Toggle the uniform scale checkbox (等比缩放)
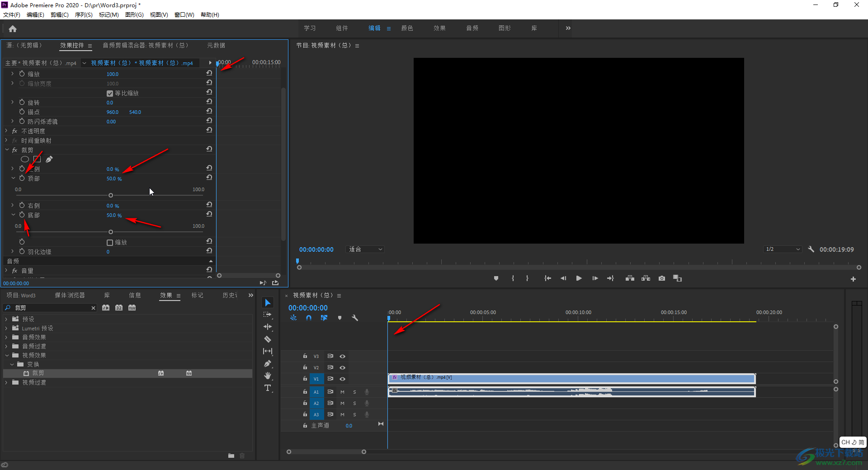868x470 pixels. point(110,94)
